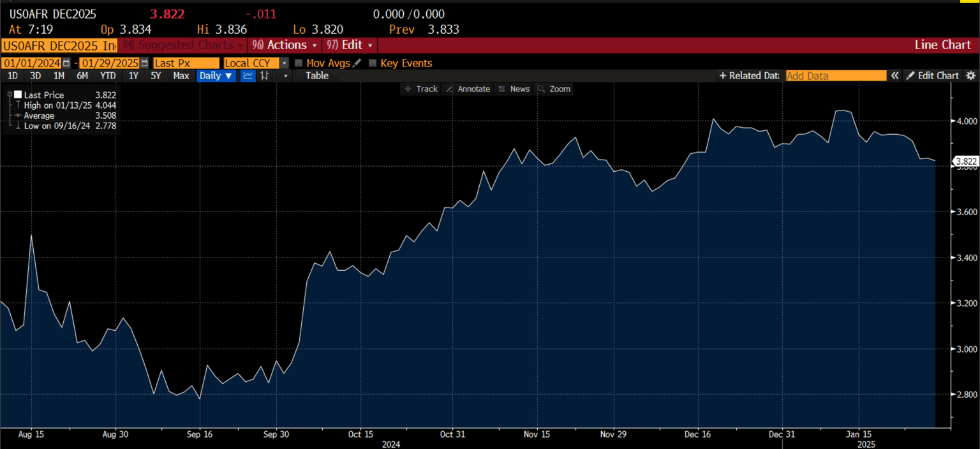Open the start date calendar picker
Screen dimensions: 980x449
(x=66, y=63)
